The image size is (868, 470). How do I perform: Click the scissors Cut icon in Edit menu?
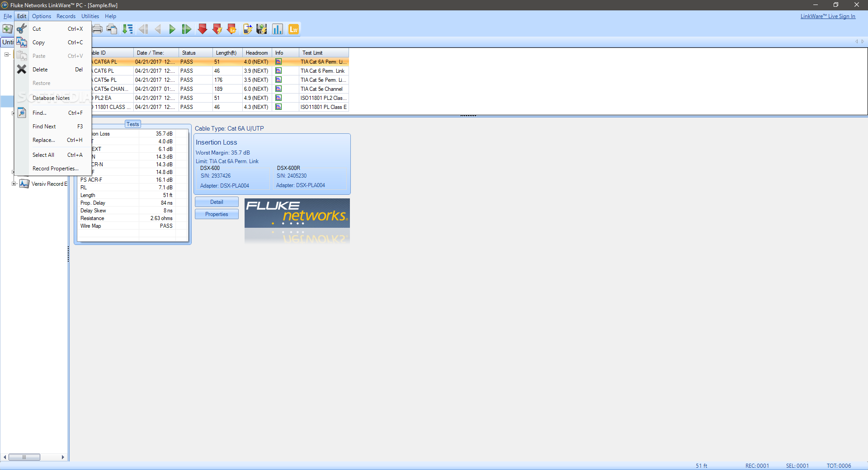(22, 29)
